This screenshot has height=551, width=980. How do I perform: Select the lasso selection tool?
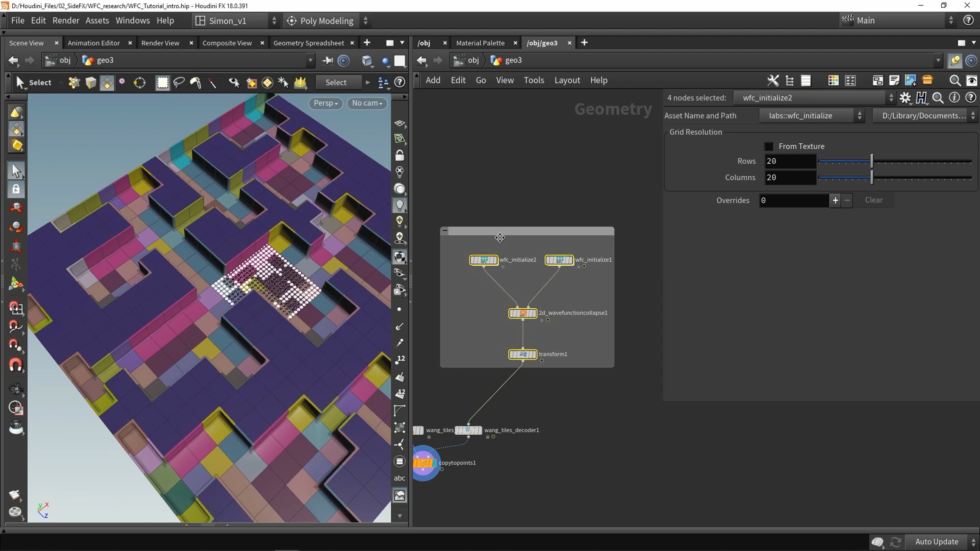[x=179, y=82]
